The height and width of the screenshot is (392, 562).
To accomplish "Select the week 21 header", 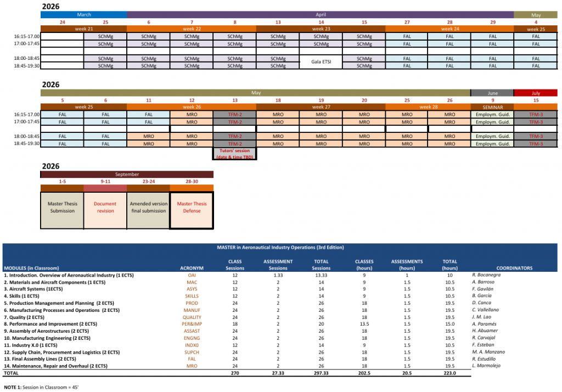I will tap(83, 29).
